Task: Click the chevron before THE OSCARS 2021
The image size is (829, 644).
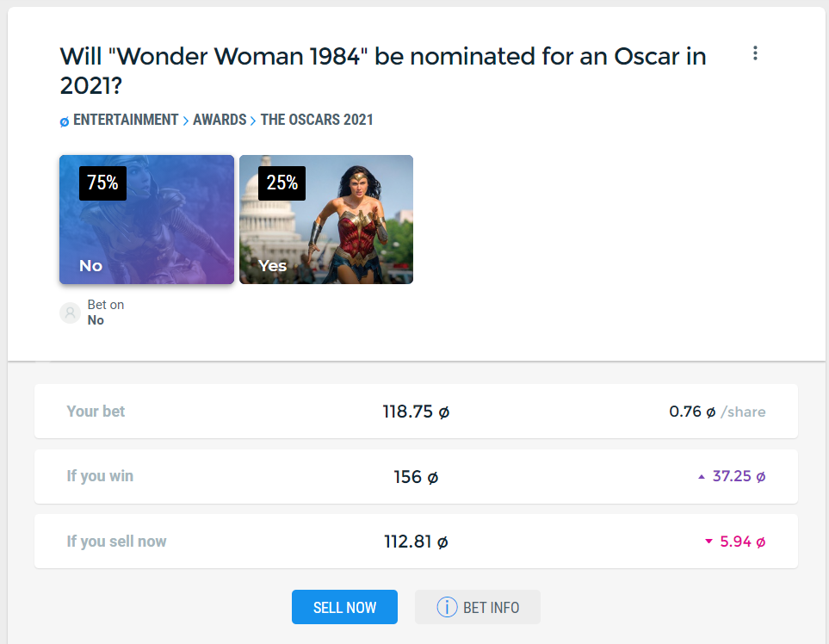Action: point(253,121)
